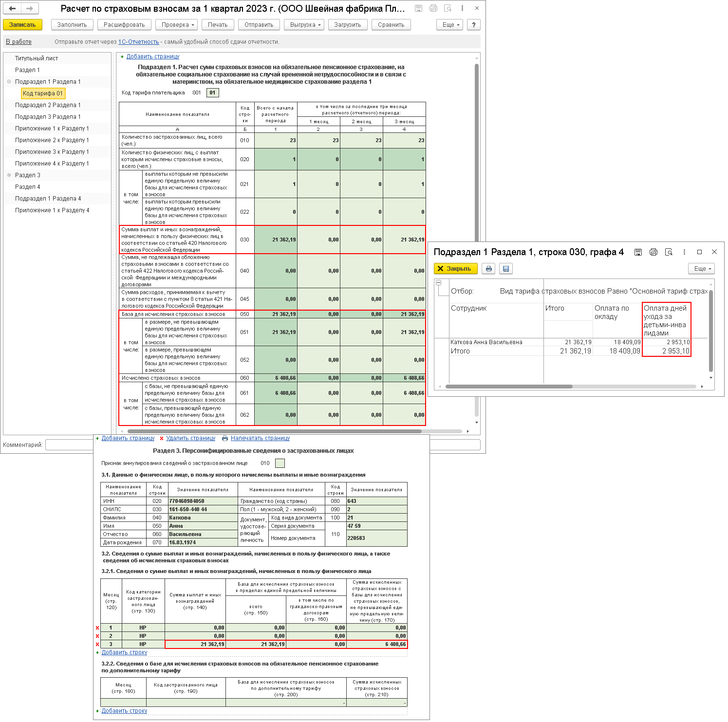Click the save icon in the строка 030 window title
The width and height of the screenshot is (728, 722).
[x=638, y=252]
